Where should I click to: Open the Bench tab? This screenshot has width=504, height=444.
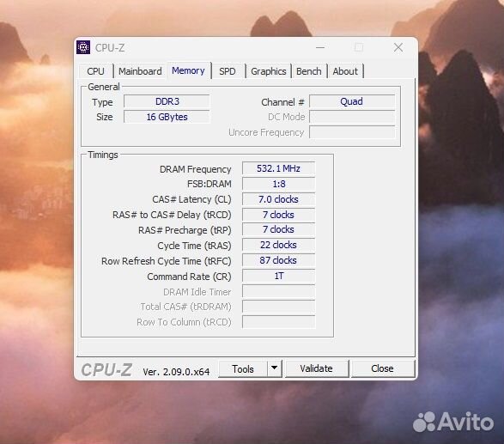[309, 71]
